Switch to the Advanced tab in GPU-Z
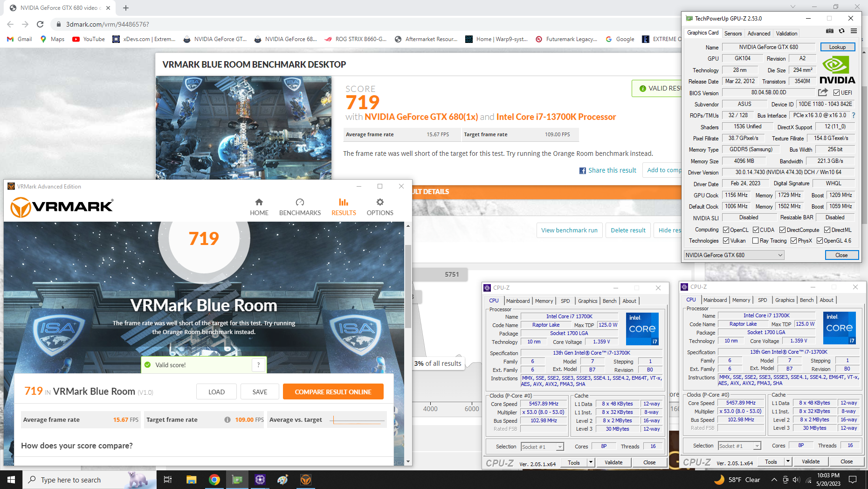 [x=759, y=34]
